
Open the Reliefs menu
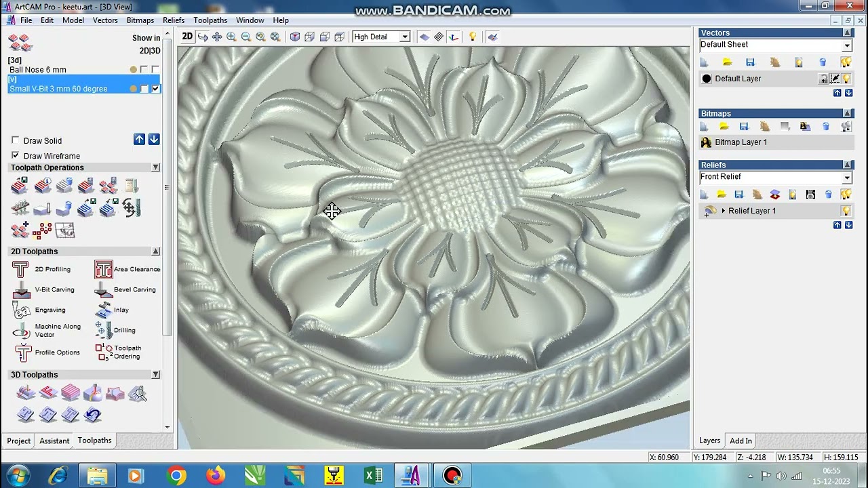tap(174, 20)
